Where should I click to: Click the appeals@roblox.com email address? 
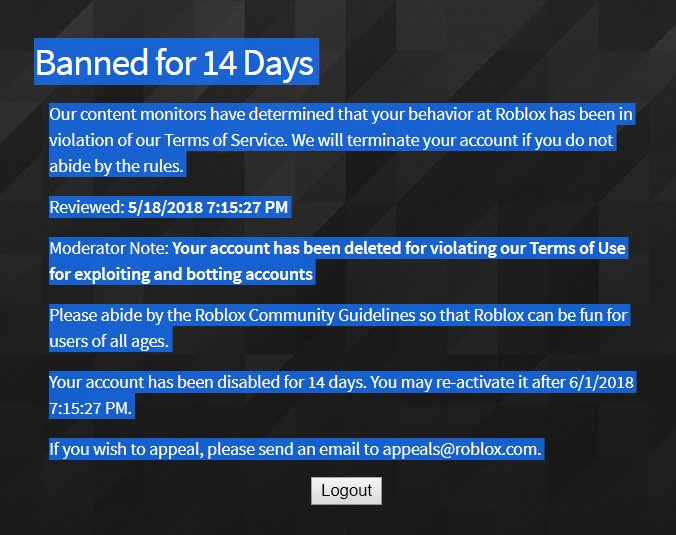click(x=461, y=449)
